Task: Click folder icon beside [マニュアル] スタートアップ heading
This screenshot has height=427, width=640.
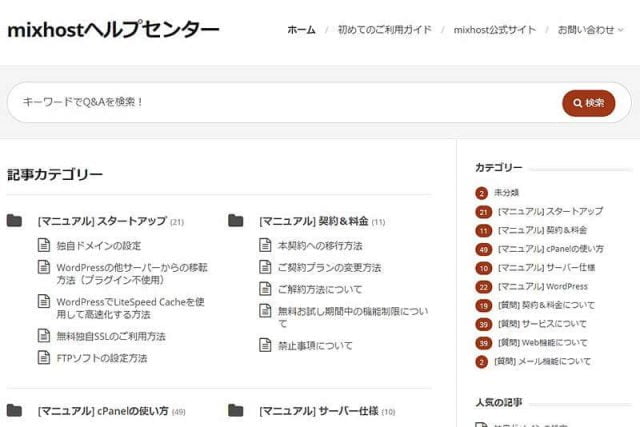Action: point(14,221)
